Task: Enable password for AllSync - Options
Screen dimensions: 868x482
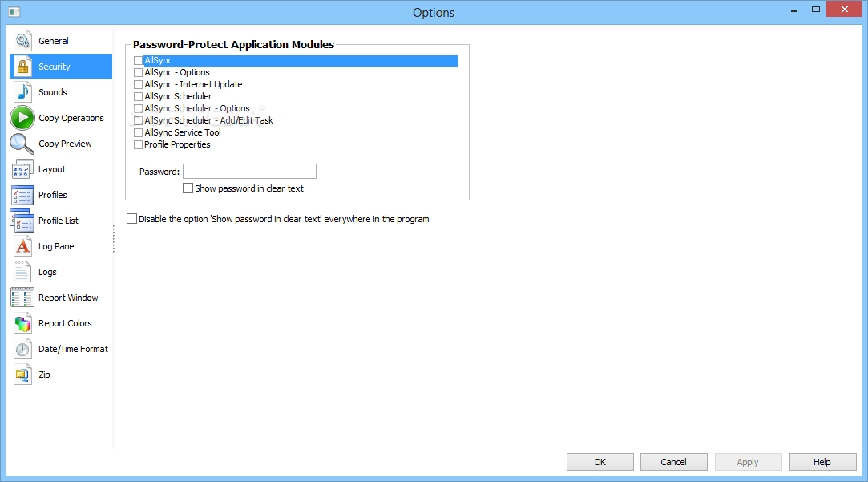Action: [139, 72]
